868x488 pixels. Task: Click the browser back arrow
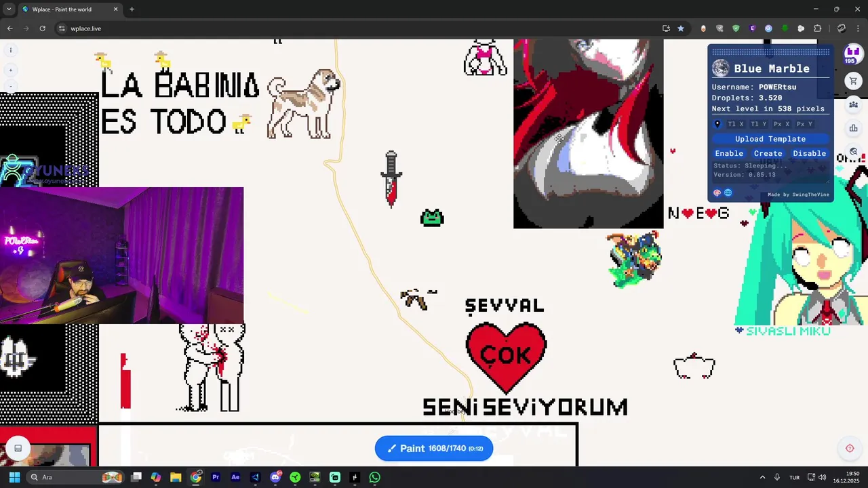(9, 28)
